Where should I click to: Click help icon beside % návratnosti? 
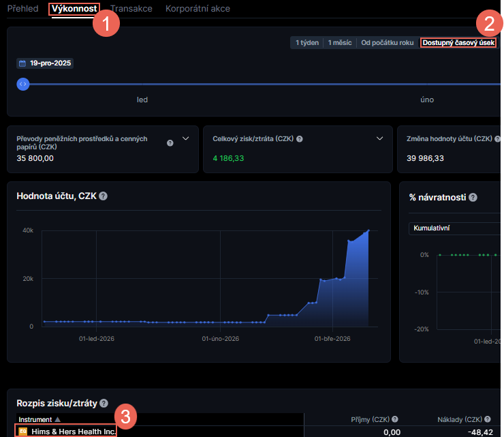pos(473,197)
